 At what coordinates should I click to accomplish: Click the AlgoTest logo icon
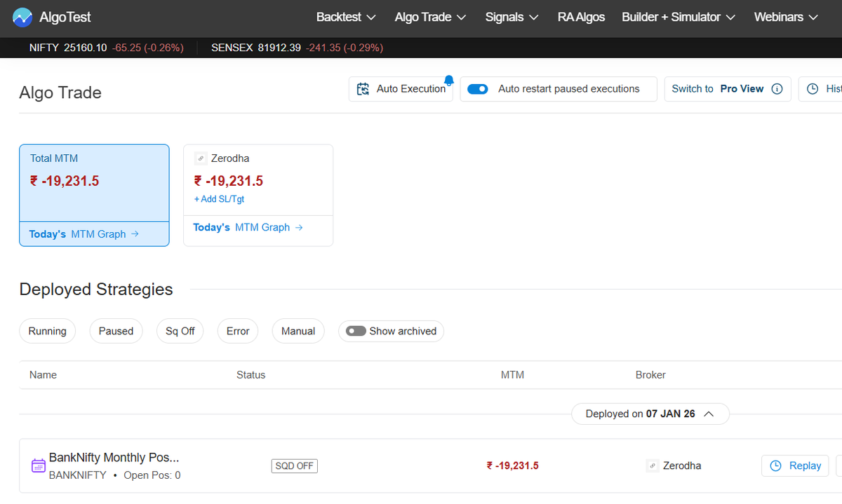(22, 17)
